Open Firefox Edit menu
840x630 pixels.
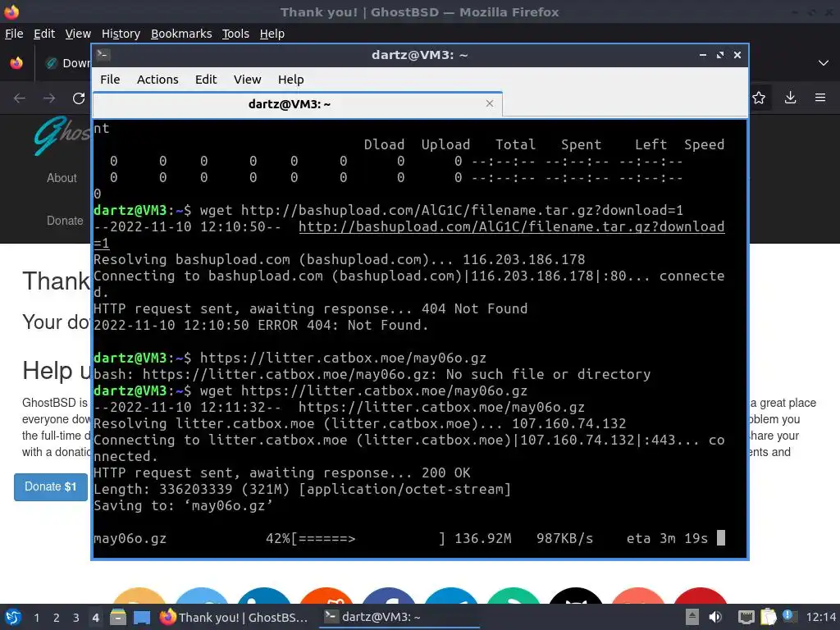point(44,34)
